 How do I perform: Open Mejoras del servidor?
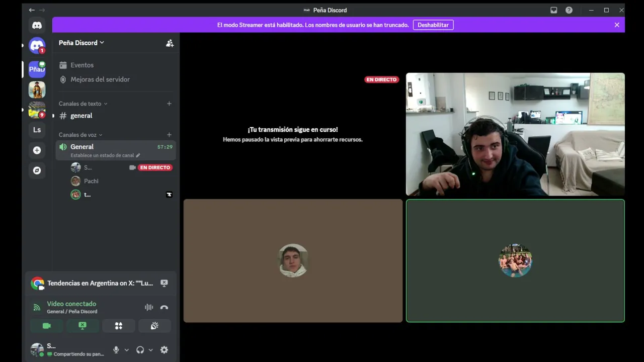tap(115, 79)
